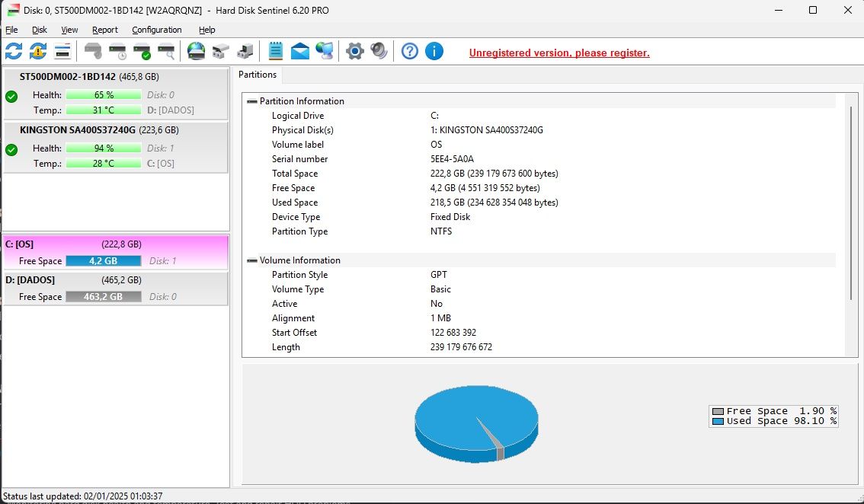Image resolution: width=864 pixels, height=504 pixels.
Task: Collapse the Partition Information section
Action: (252, 101)
